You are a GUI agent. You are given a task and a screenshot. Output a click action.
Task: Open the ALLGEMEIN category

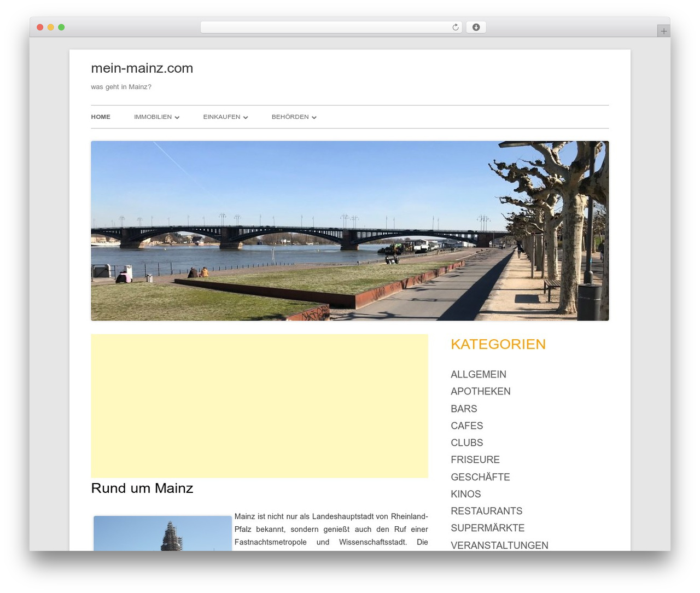479,375
